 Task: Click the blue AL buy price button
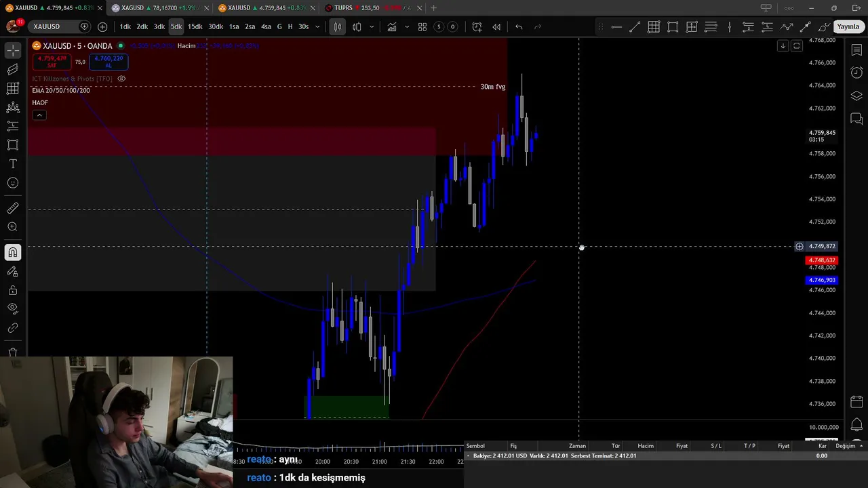tap(108, 61)
